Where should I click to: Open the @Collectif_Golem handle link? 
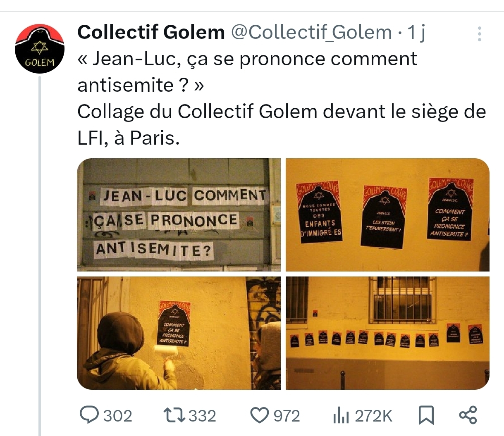(x=311, y=32)
